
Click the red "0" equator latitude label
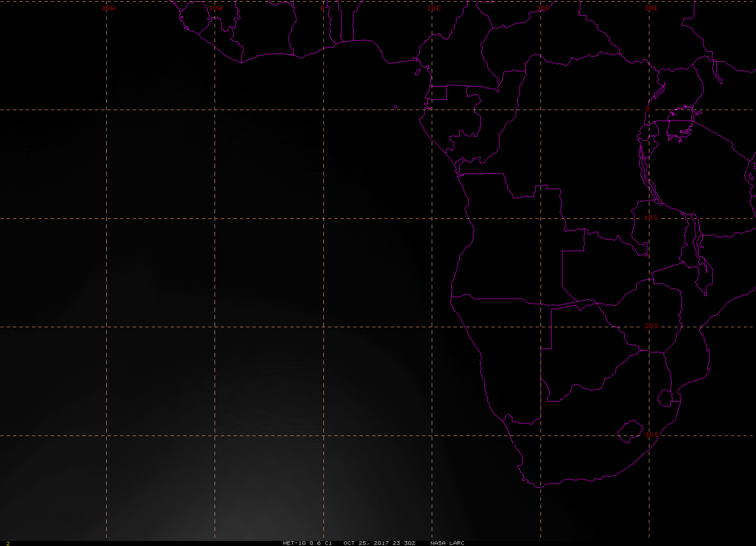[648, 109]
